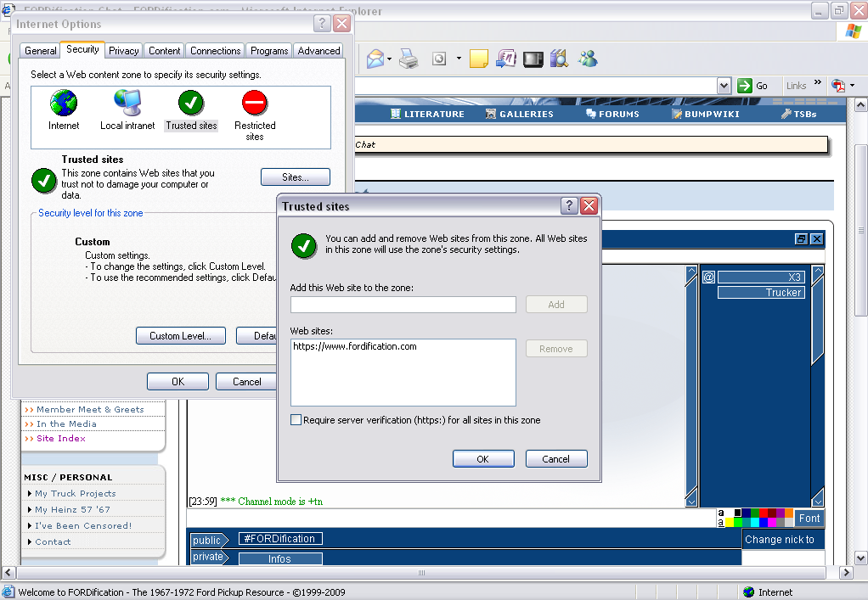
Task: Click the Galleries nav icon
Action: pos(490,114)
